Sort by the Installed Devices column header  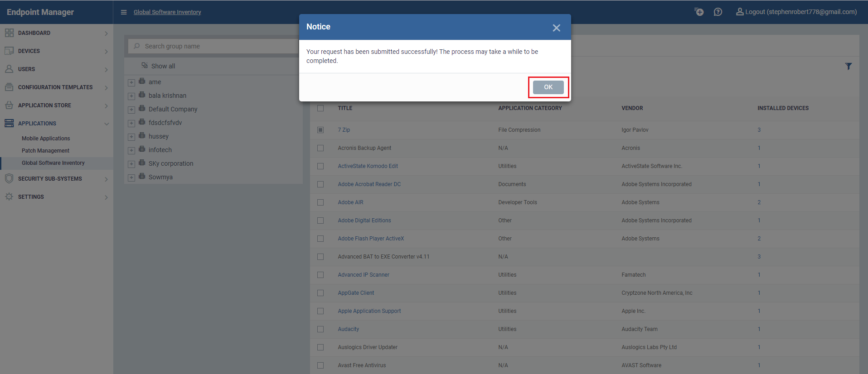pyautogui.click(x=783, y=108)
